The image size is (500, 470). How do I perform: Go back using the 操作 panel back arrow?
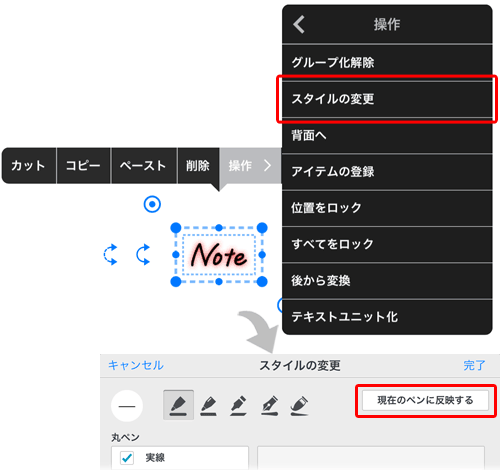299,24
